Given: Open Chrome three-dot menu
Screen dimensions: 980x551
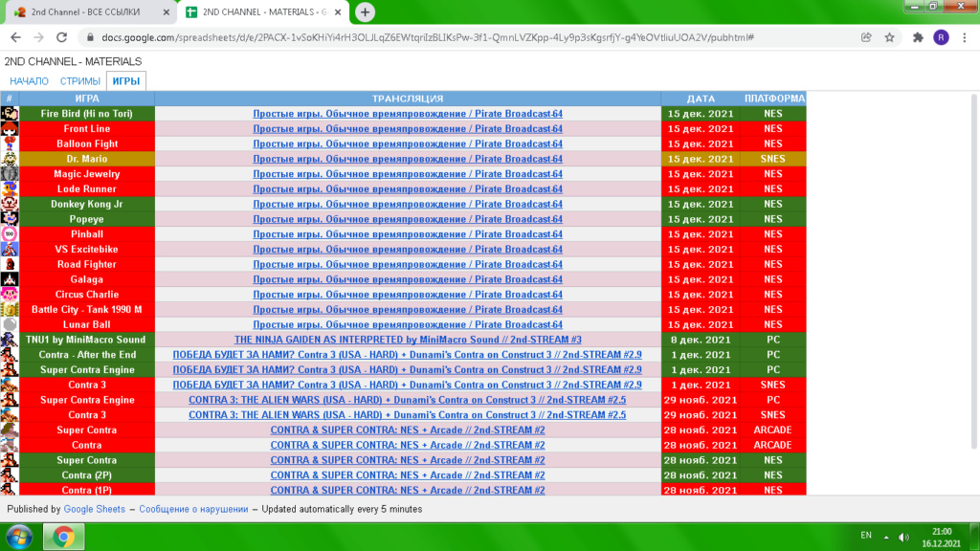Looking at the screenshot, I should [965, 37].
